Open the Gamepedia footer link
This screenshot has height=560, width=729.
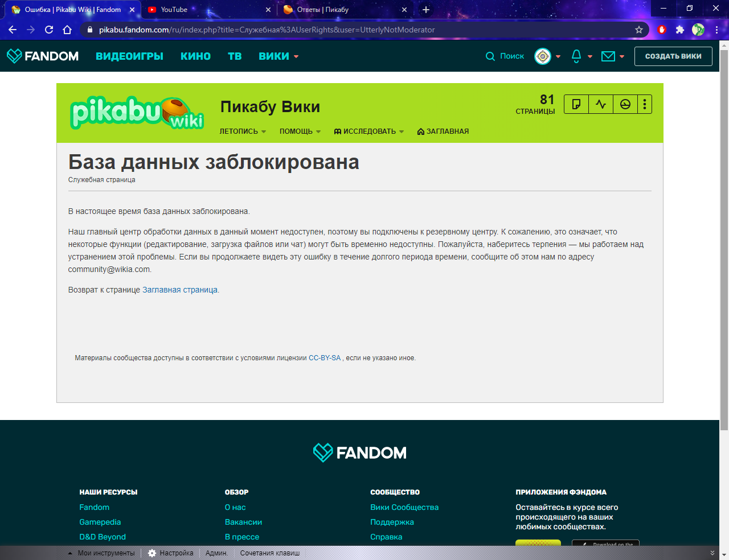[100, 522]
